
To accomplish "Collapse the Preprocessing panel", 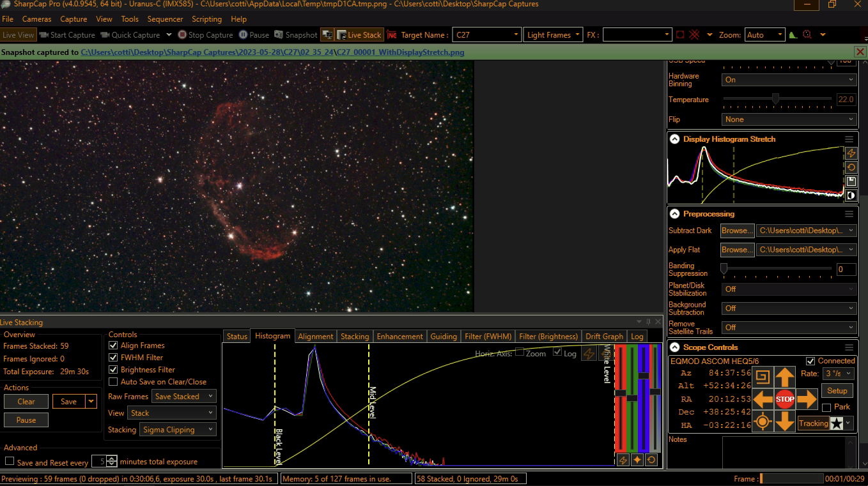I will coord(674,214).
